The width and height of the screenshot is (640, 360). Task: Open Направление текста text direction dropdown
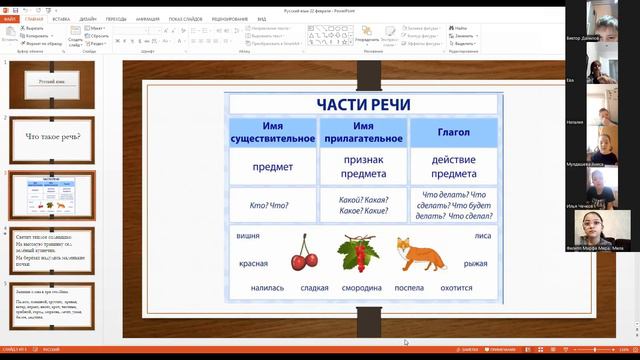tap(268, 28)
